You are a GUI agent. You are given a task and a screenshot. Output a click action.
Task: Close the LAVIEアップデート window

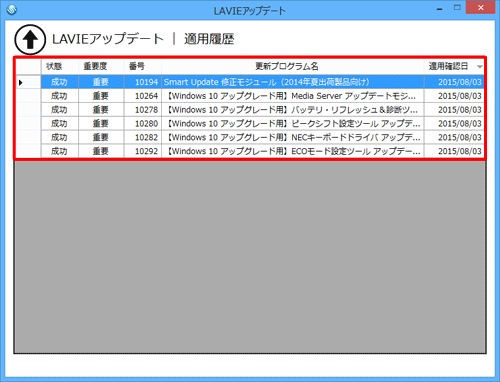click(480, 8)
